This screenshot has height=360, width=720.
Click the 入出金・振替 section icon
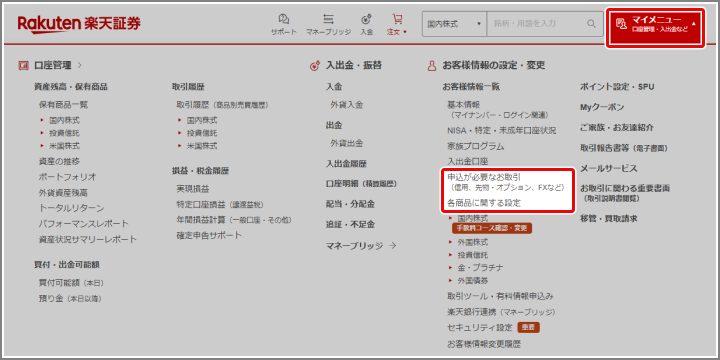pos(315,66)
